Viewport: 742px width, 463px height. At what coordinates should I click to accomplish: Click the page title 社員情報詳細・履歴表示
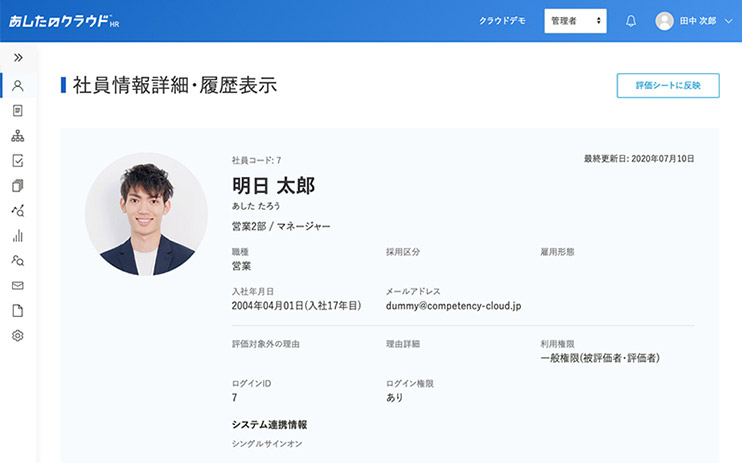(x=175, y=85)
